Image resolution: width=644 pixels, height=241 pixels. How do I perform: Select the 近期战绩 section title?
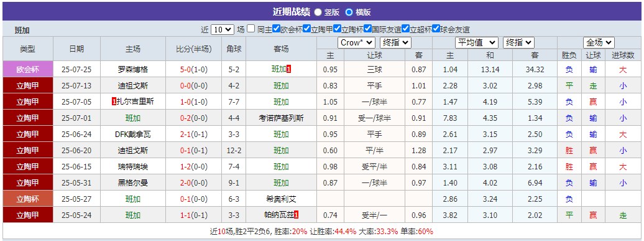[291, 12]
